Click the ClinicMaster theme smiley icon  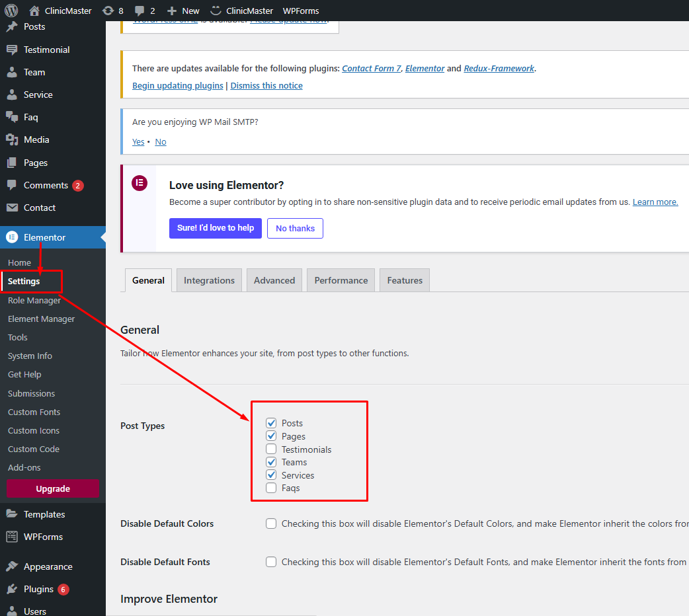216,11
